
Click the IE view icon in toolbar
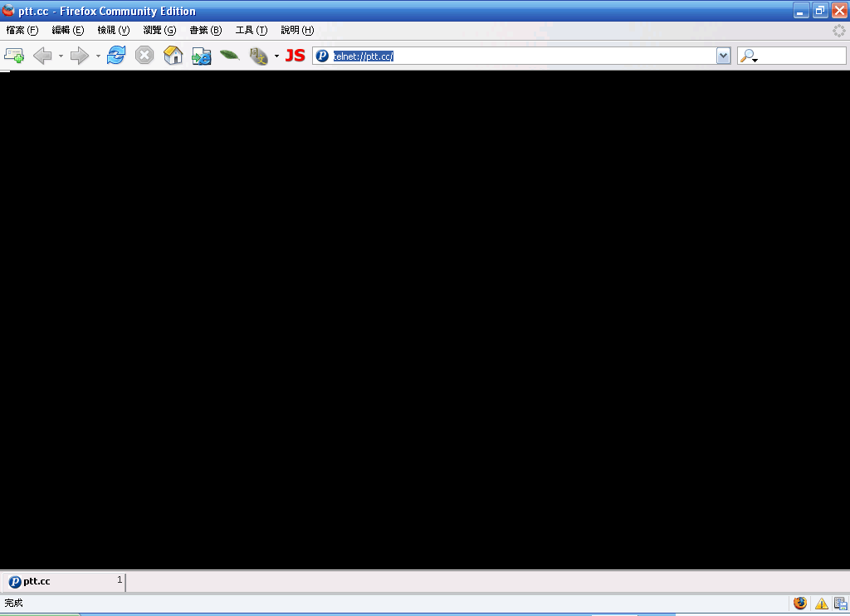(202, 56)
